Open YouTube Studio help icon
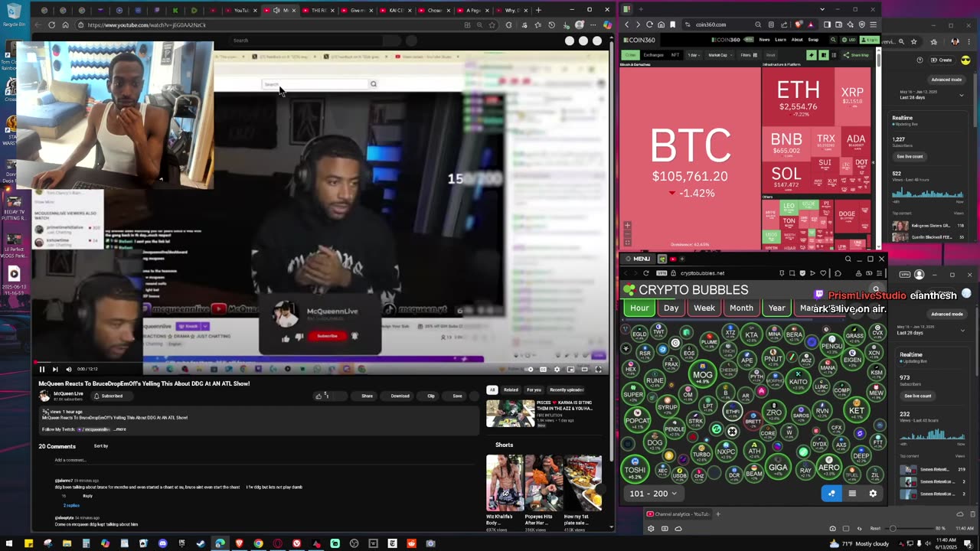Screen dimensions: 980x551 (920, 60)
